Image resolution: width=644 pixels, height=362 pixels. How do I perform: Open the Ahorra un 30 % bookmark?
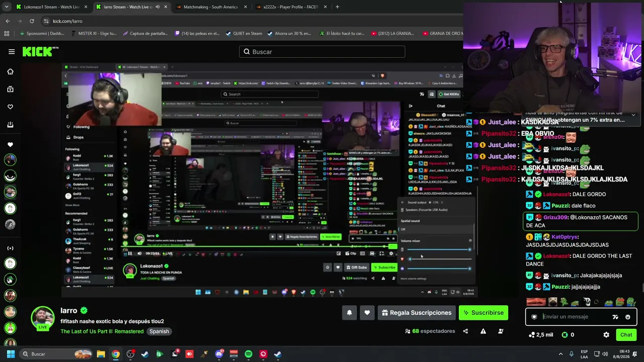(x=289, y=34)
